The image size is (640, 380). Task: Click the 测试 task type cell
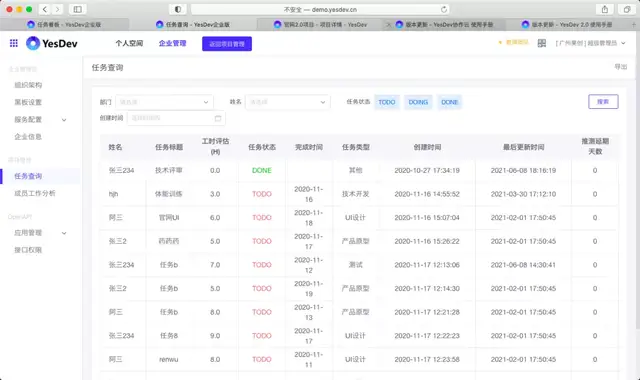coord(356,265)
